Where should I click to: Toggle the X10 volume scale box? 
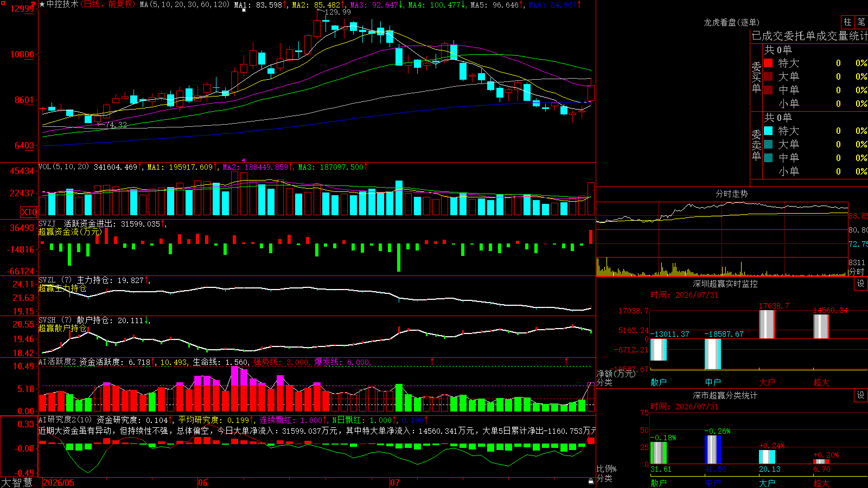coord(29,212)
